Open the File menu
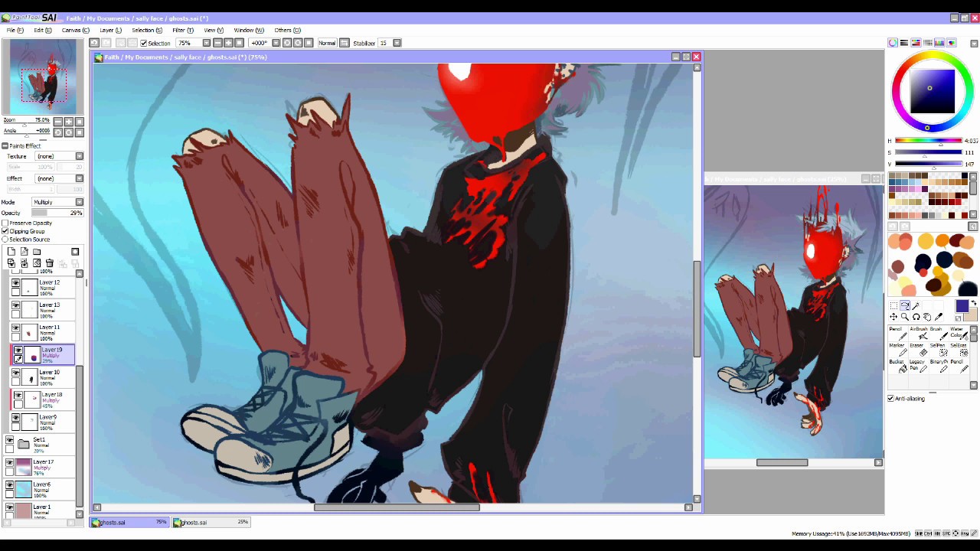Viewport: 980px width, 551px height. pyautogui.click(x=15, y=31)
